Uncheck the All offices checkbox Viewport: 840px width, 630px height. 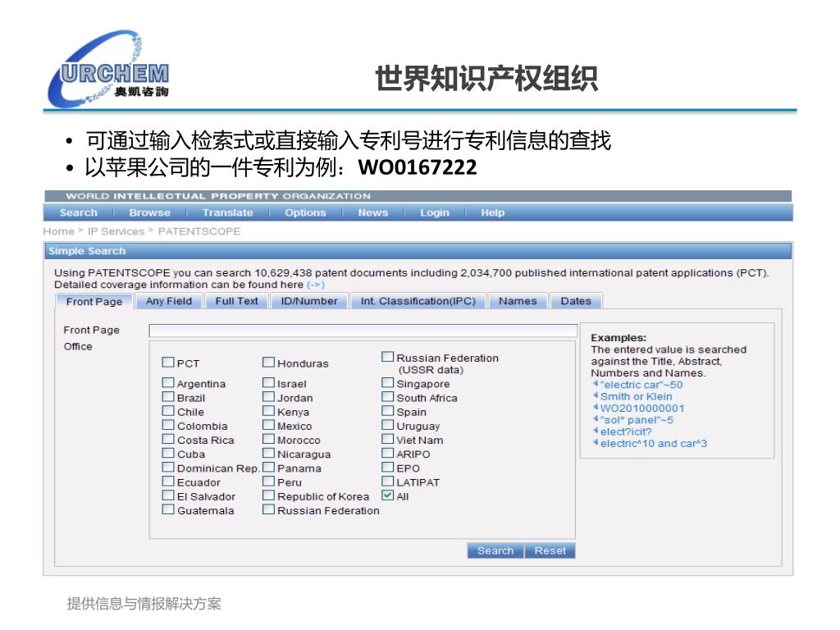[x=388, y=495]
